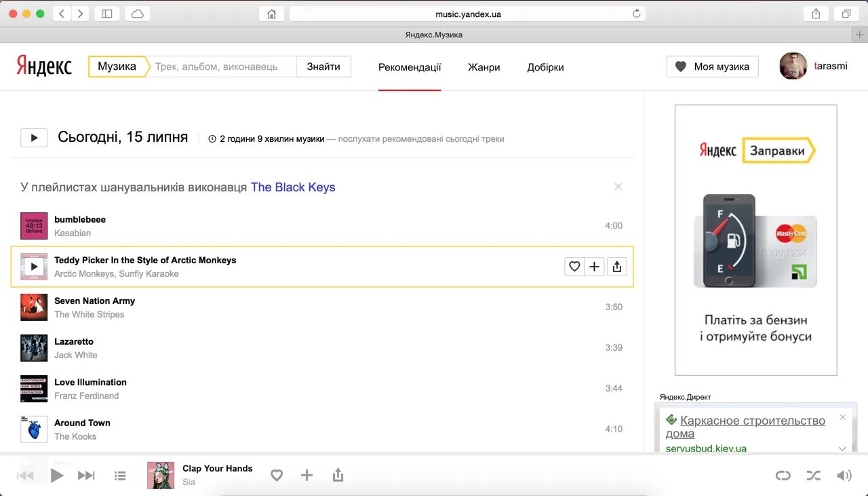
Task: Click the Around Town album cover
Action: pyautogui.click(x=34, y=430)
